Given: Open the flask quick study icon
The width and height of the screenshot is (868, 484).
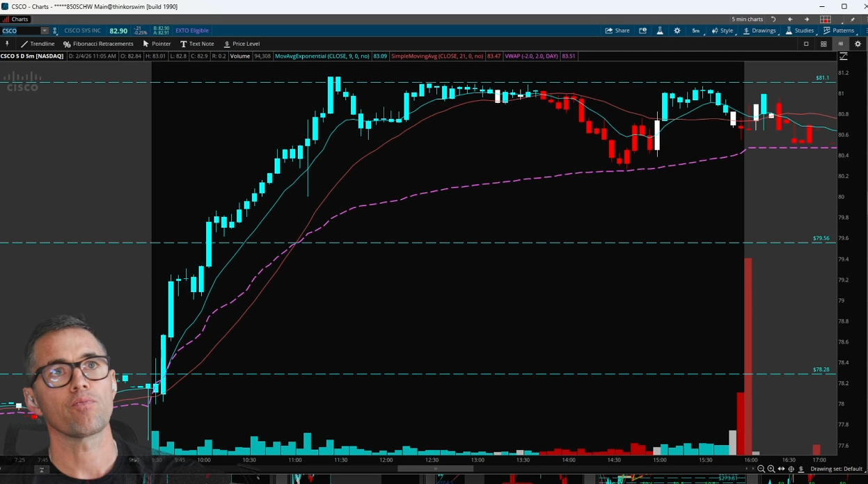Looking at the screenshot, I should click(x=660, y=31).
